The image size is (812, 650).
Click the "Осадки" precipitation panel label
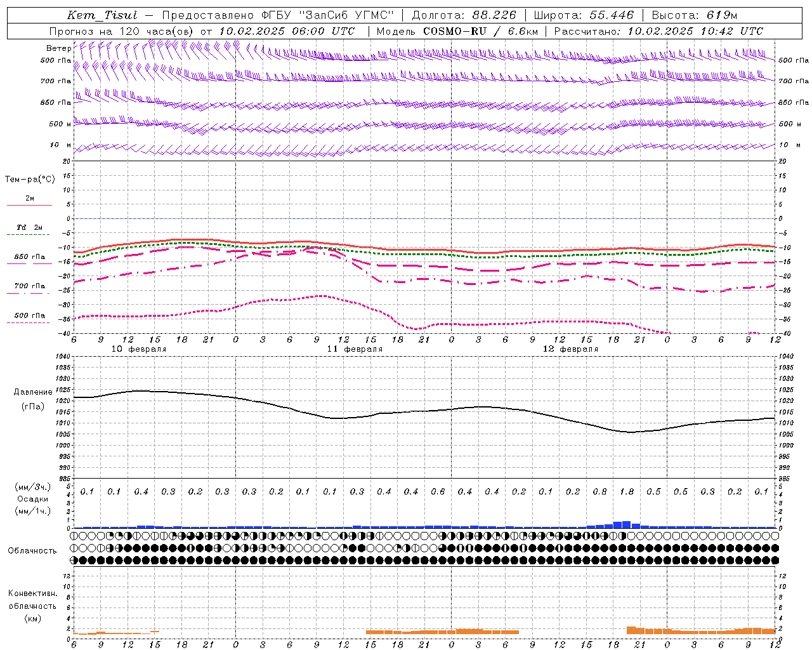(x=32, y=499)
